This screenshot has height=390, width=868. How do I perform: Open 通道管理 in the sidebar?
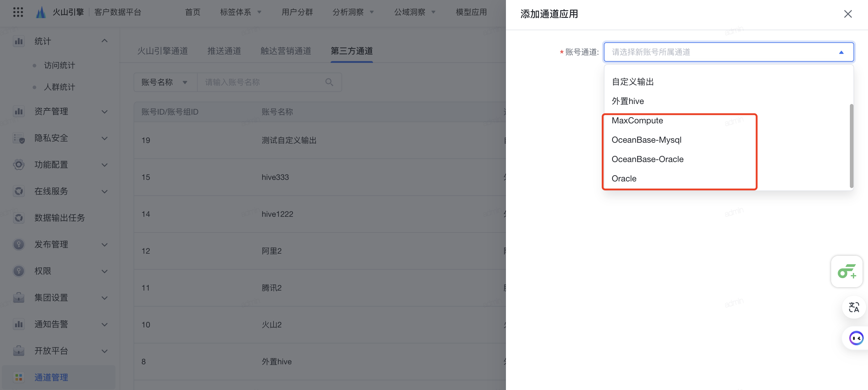[51, 377]
